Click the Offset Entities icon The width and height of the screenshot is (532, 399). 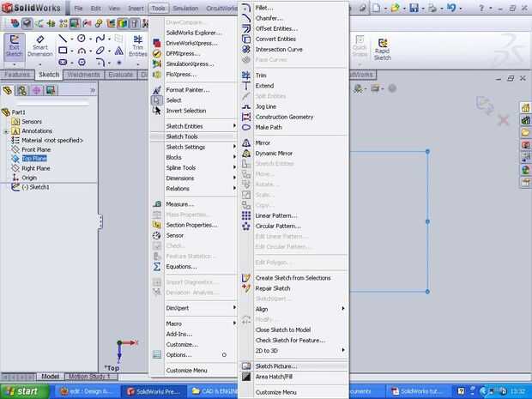tap(246, 28)
